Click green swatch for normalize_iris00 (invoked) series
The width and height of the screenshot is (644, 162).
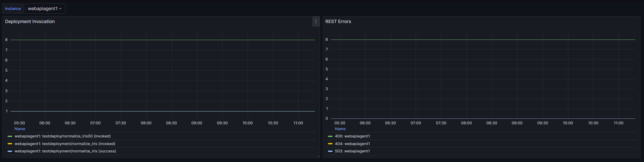[x=10, y=136]
